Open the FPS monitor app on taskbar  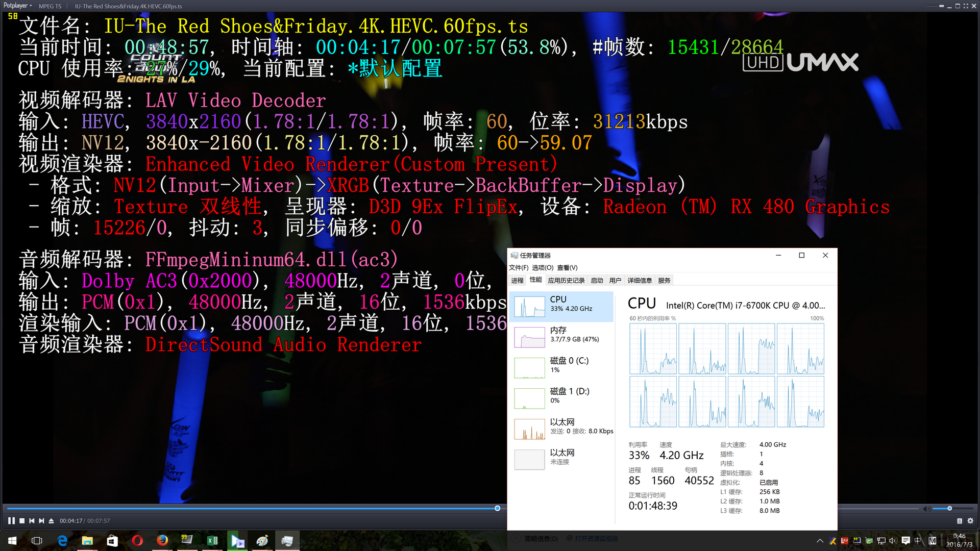pyautogui.click(x=187, y=541)
